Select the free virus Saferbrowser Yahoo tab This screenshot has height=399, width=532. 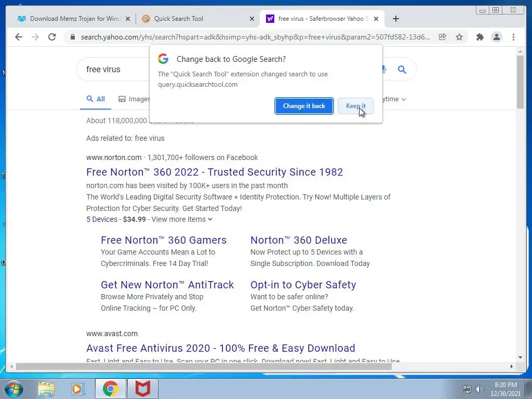(322, 19)
